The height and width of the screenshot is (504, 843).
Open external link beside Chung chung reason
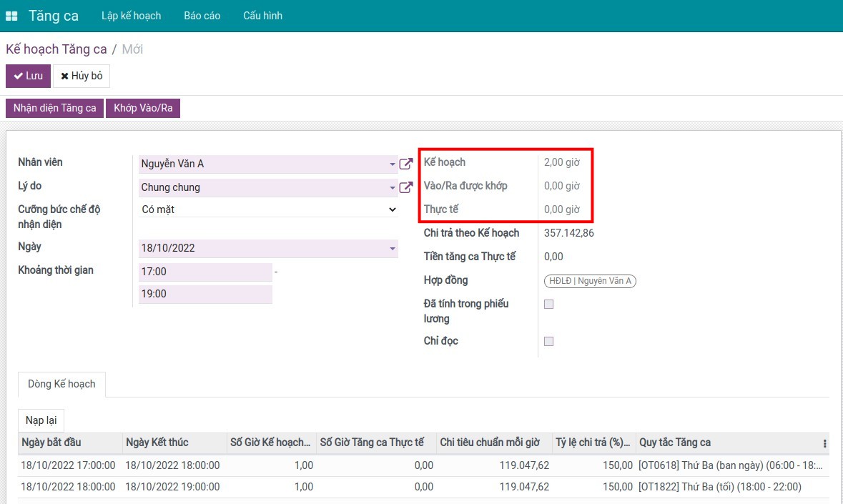405,187
